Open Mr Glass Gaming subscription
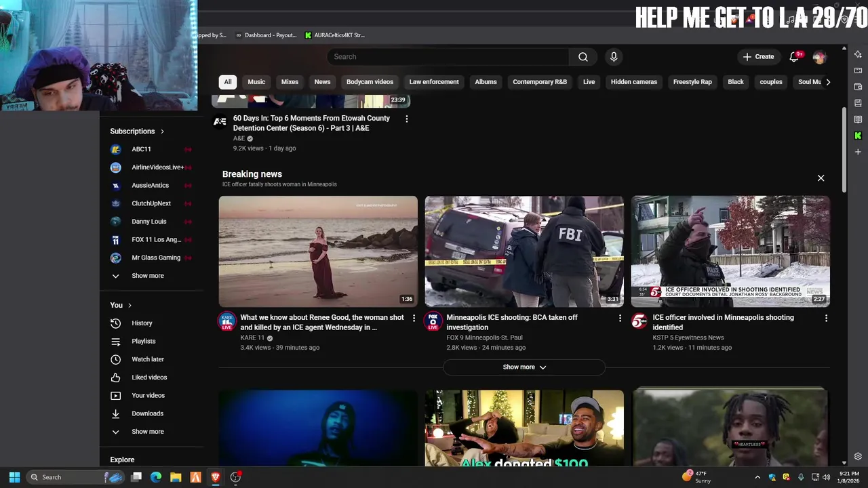Viewport: 868px width, 488px height. tap(152, 258)
